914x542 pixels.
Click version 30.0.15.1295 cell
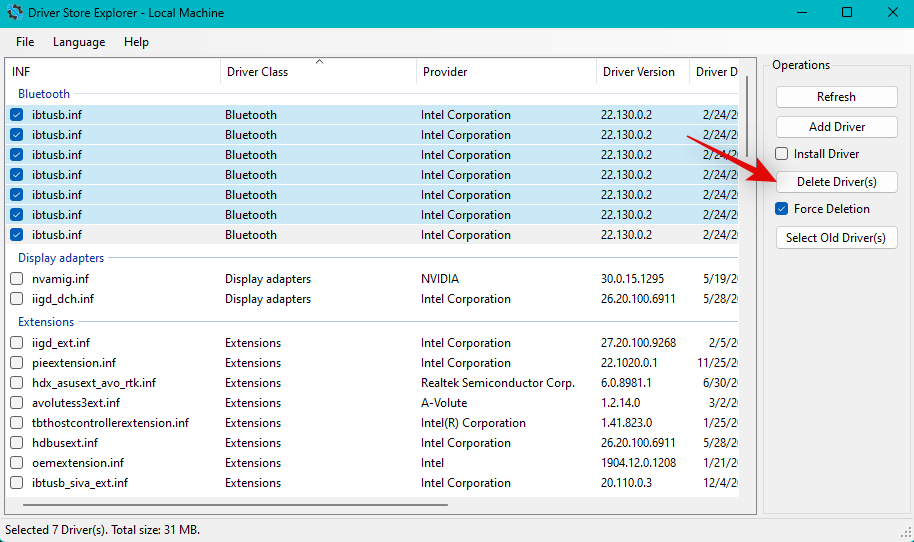pos(632,279)
